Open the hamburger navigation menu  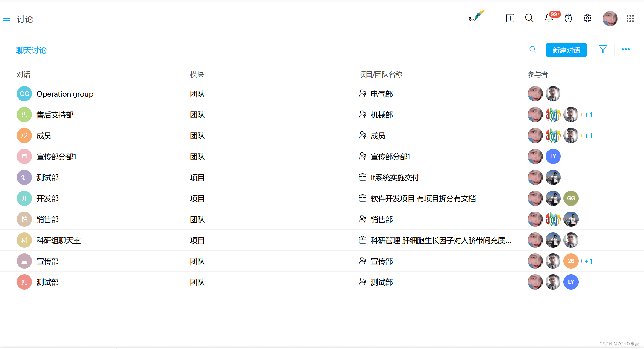[6, 19]
